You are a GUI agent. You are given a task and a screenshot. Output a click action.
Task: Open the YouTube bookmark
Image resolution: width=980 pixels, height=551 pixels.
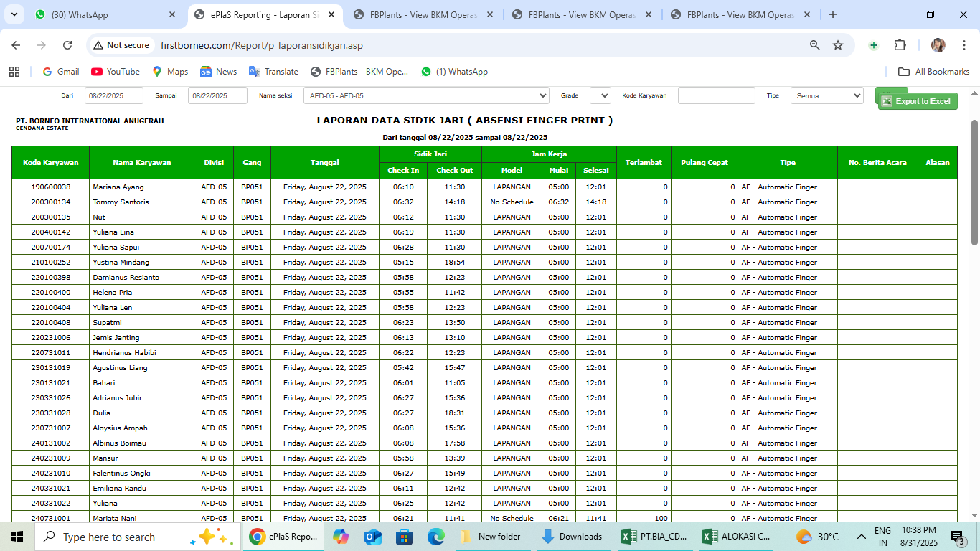pos(116,72)
